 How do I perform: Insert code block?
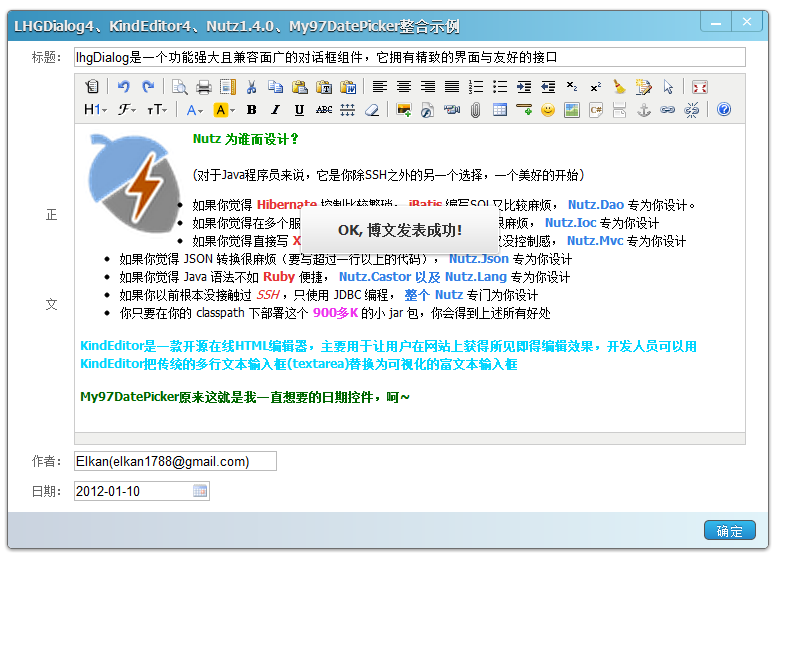tap(596, 110)
